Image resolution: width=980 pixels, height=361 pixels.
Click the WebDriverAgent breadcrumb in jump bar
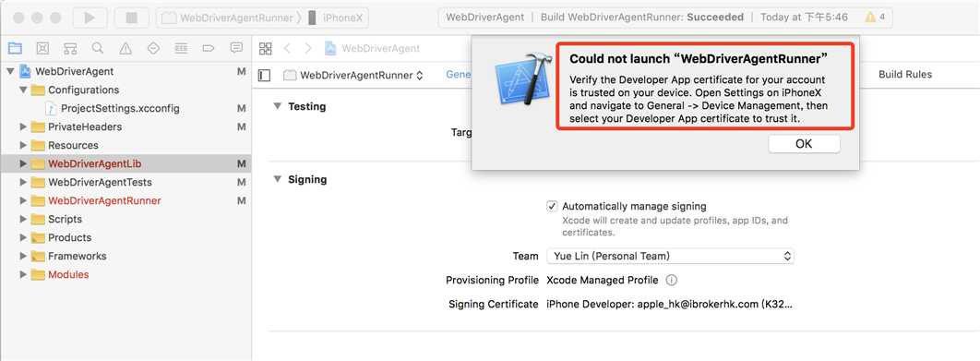(373, 48)
